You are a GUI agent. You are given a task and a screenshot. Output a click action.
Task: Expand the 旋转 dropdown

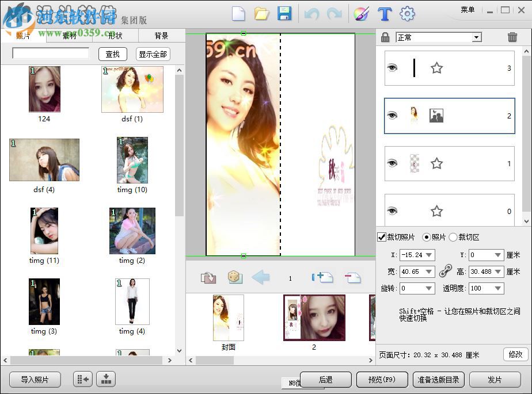pos(417,288)
